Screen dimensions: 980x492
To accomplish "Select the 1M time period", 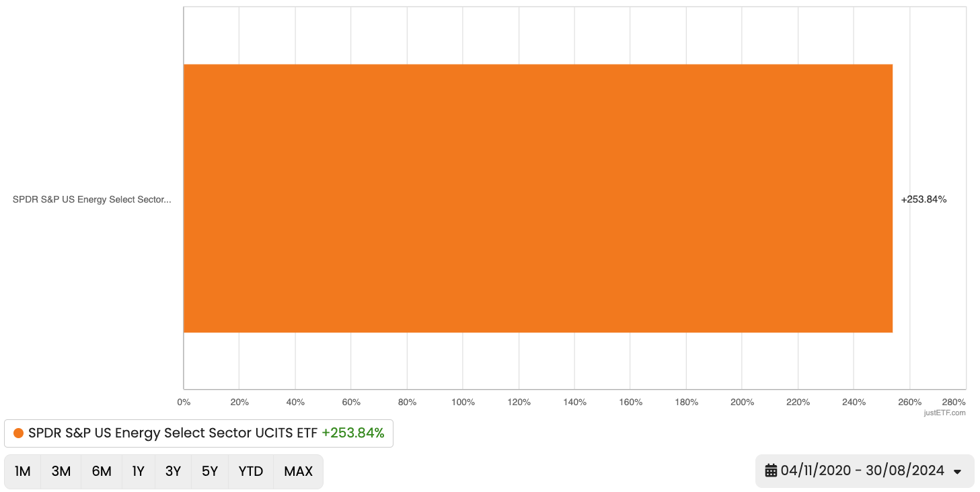I will (x=23, y=471).
